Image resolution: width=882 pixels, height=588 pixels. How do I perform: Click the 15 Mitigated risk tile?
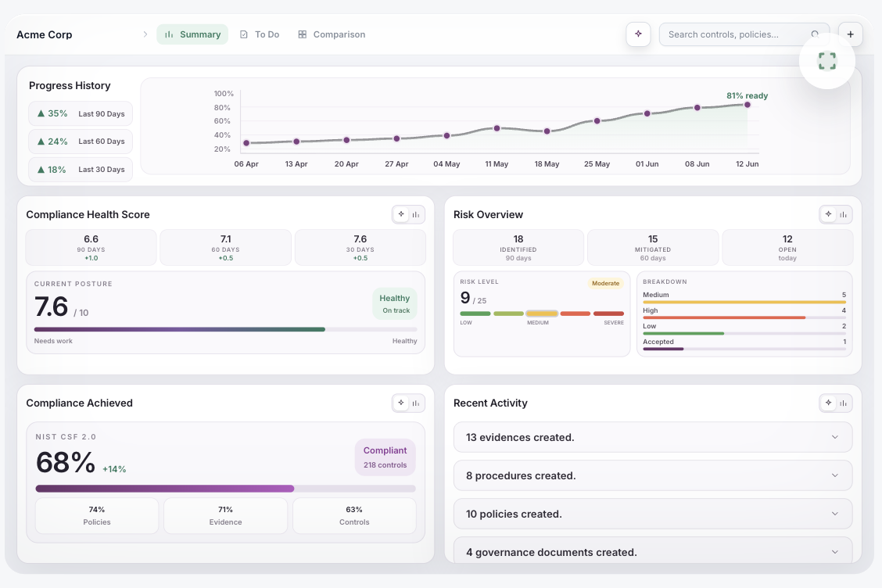pos(652,248)
